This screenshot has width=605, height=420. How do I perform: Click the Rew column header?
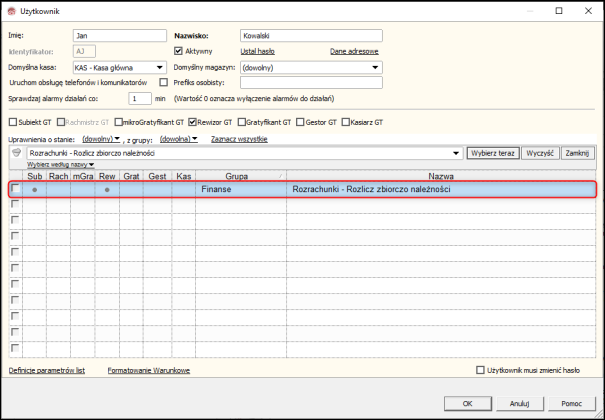pyautogui.click(x=107, y=176)
